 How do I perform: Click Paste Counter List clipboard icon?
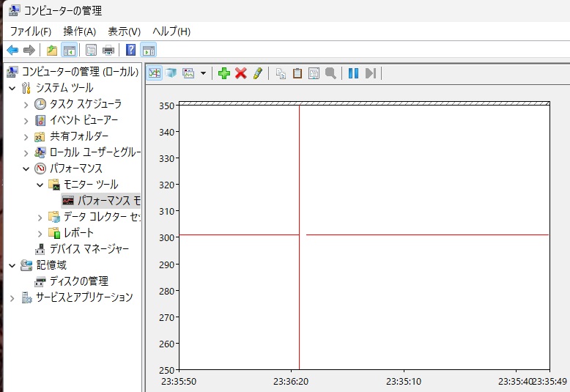pyautogui.click(x=297, y=73)
